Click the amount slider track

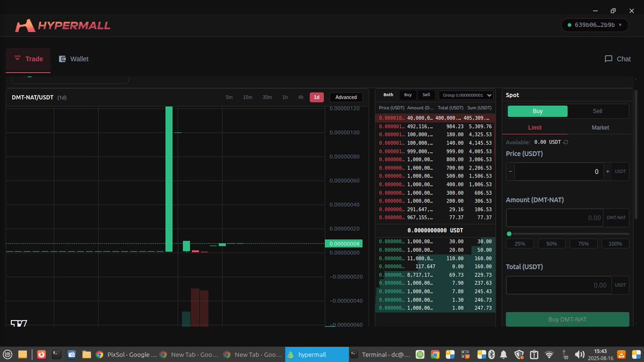coord(568,234)
